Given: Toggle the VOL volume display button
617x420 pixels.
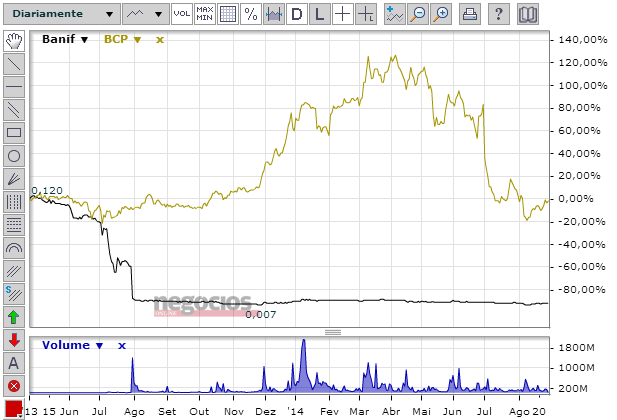Looking at the screenshot, I should click(x=182, y=14).
